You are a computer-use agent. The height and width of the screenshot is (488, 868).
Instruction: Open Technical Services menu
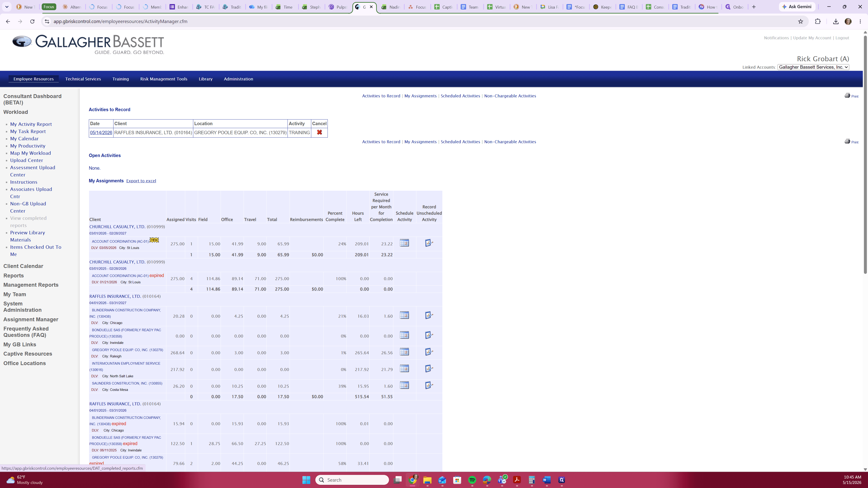click(x=83, y=79)
